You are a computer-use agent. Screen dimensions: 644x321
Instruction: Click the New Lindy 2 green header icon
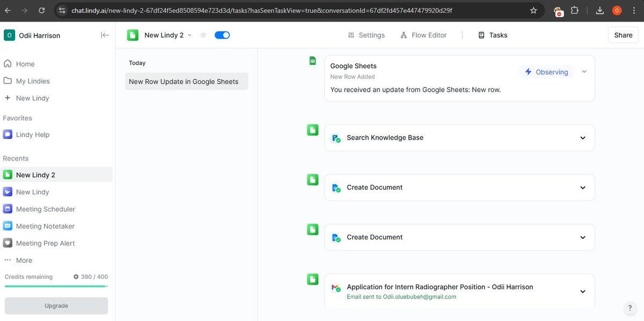pos(133,35)
